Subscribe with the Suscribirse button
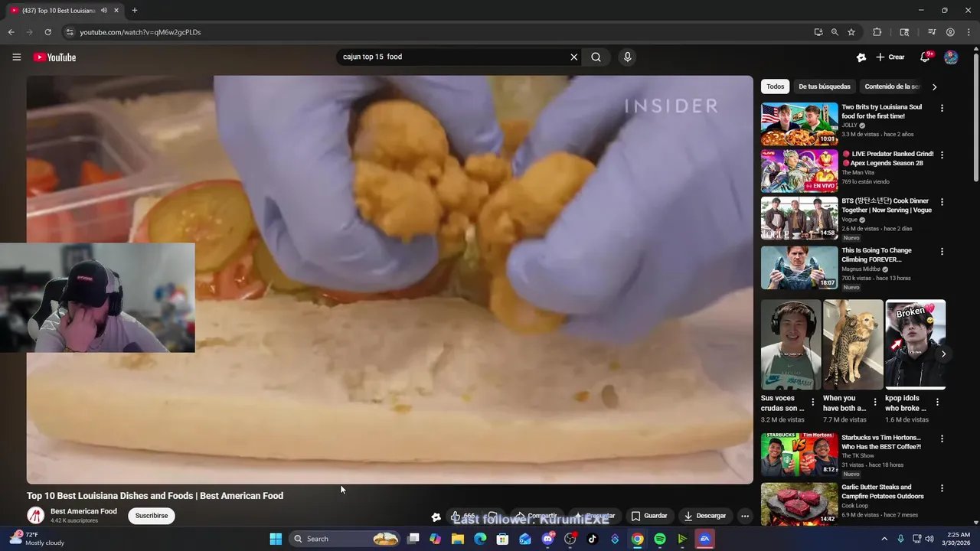The width and height of the screenshot is (980, 551). tap(152, 516)
